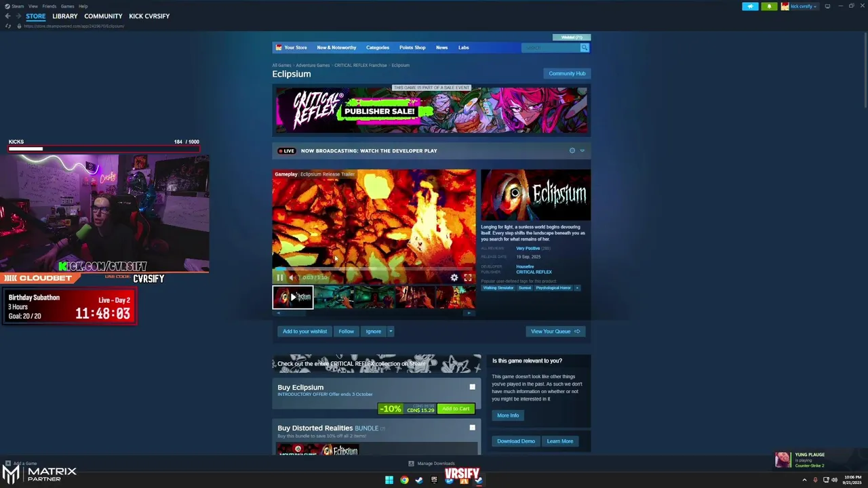Open the Your Store dropdown
Screen dimensions: 868x488
click(x=296, y=47)
